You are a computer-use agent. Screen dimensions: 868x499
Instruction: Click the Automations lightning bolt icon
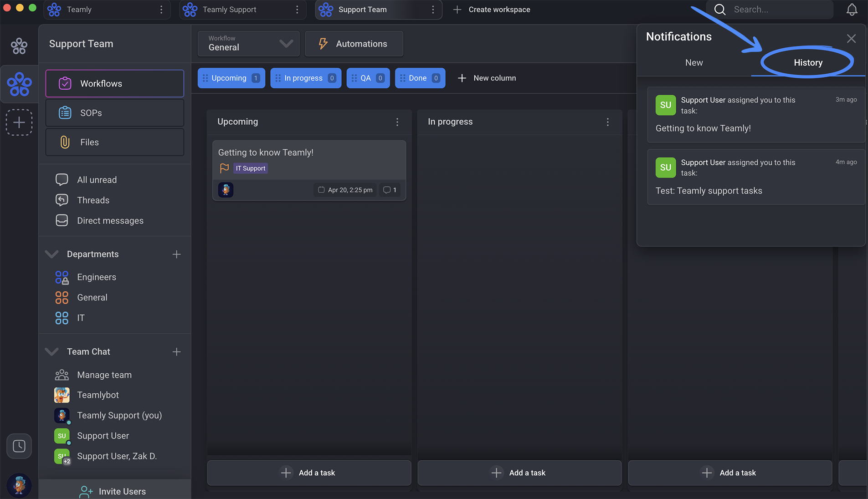[x=323, y=44]
